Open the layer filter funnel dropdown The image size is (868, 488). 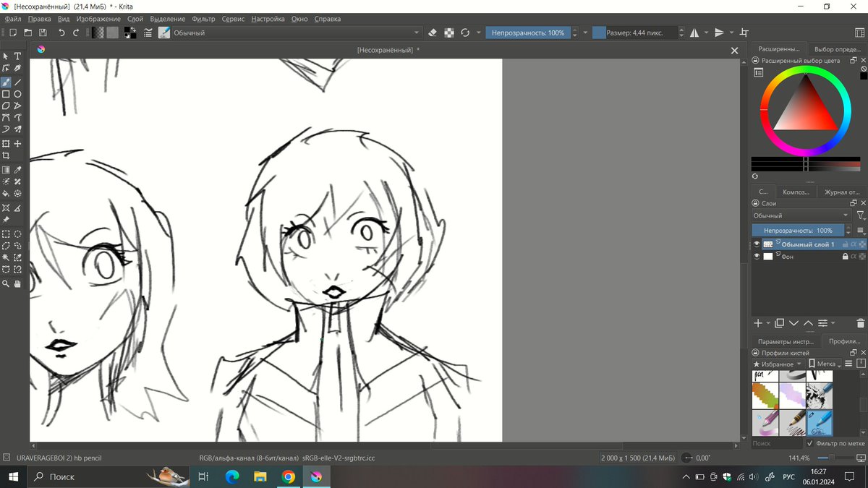coord(861,215)
